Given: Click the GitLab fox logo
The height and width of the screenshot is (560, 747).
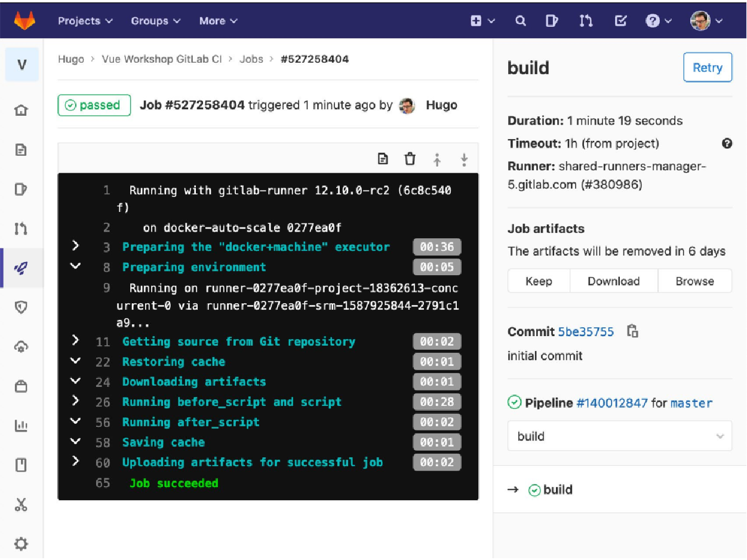Looking at the screenshot, I should (24, 21).
